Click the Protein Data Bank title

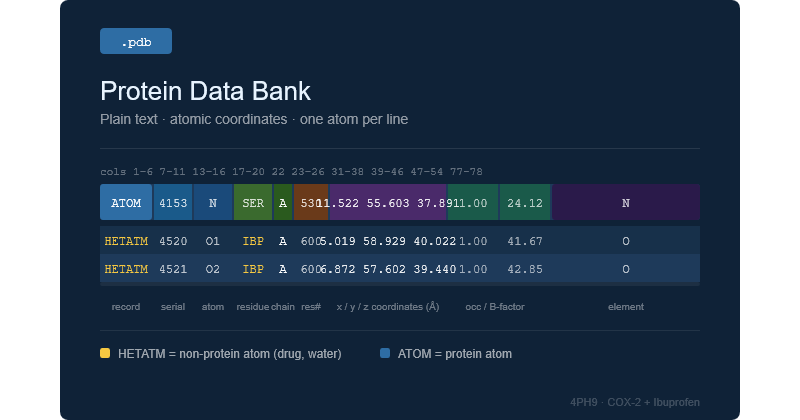(205, 91)
